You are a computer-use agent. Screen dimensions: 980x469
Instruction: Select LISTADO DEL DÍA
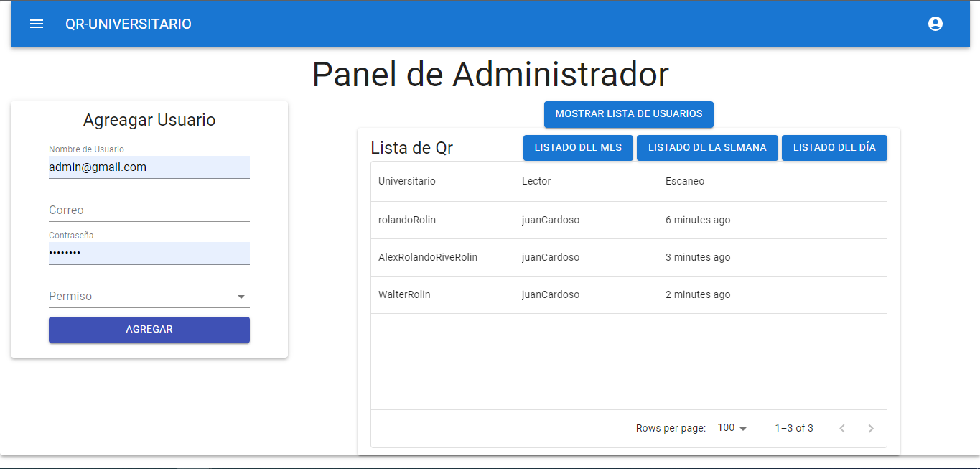[834, 147]
